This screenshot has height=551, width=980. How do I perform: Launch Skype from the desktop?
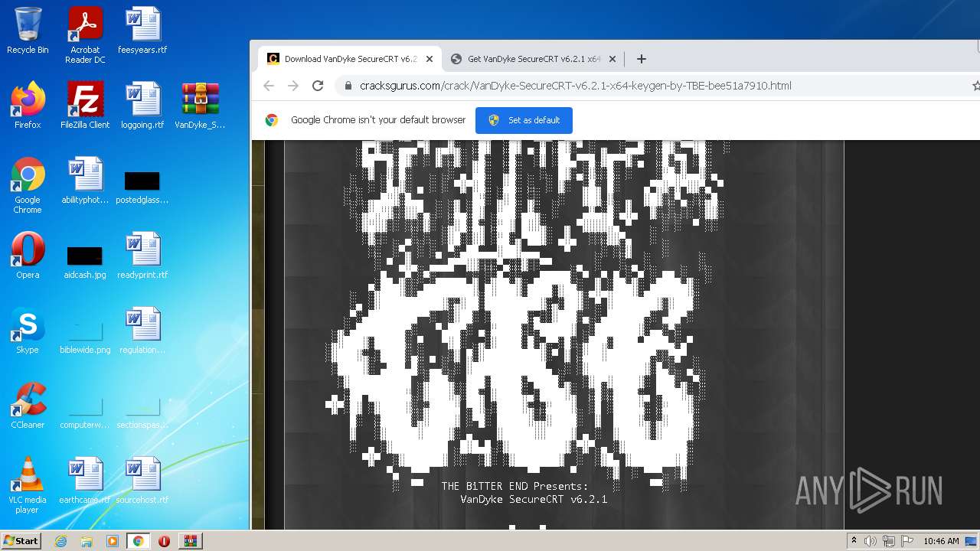point(28,331)
